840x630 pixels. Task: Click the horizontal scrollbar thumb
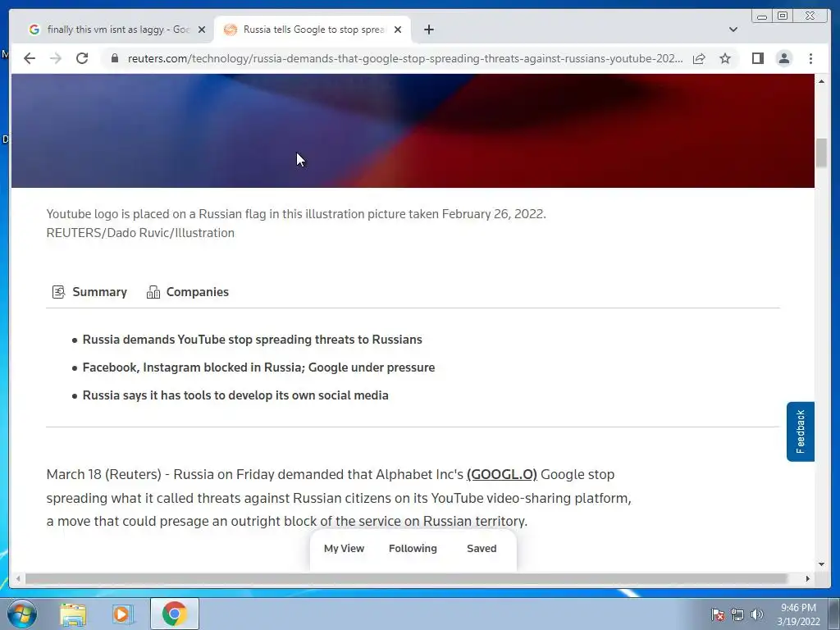point(406,578)
